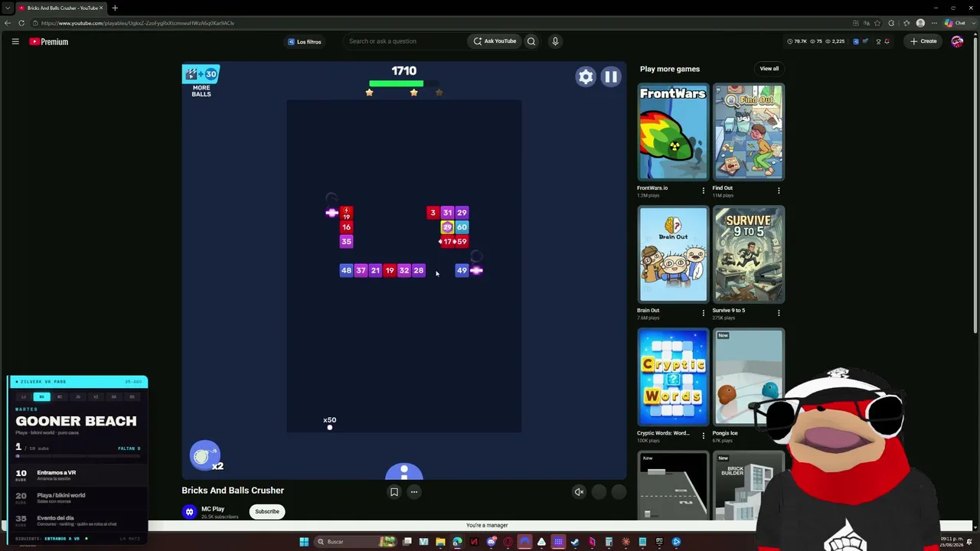Open more options below the game

pos(414,492)
